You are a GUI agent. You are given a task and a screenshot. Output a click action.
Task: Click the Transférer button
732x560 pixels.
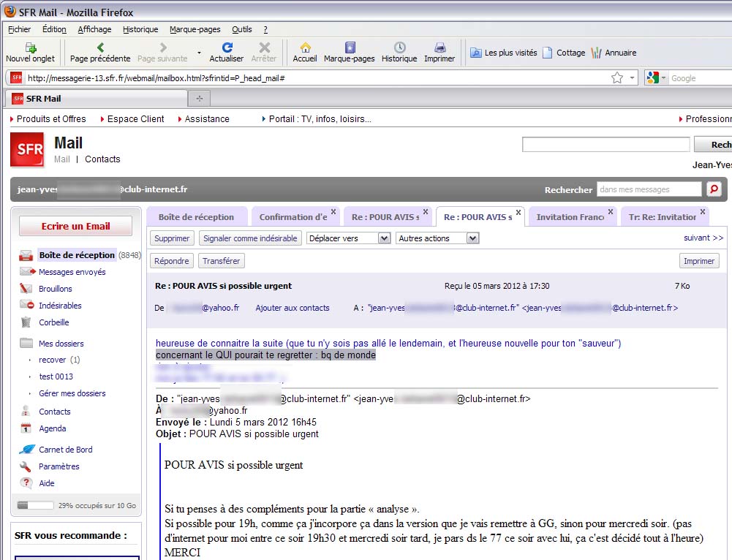pyautogui.click(x=222, y=261)
